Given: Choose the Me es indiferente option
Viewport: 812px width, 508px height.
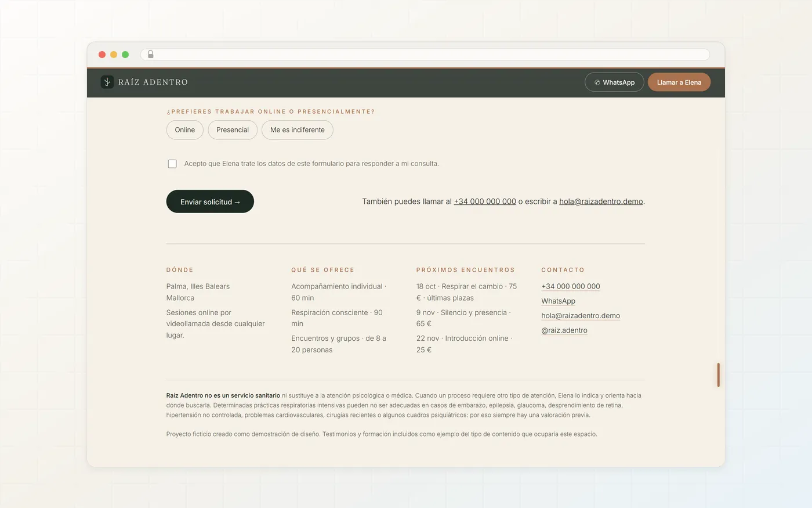Looking at the screenshot, I should point(298,130).
